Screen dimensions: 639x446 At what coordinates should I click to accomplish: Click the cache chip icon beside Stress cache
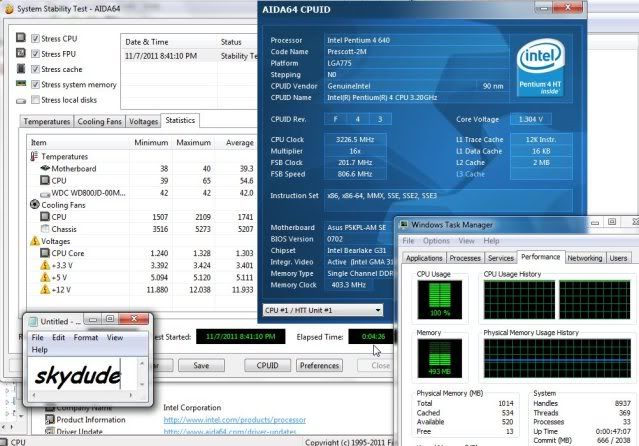pos(21,68)
